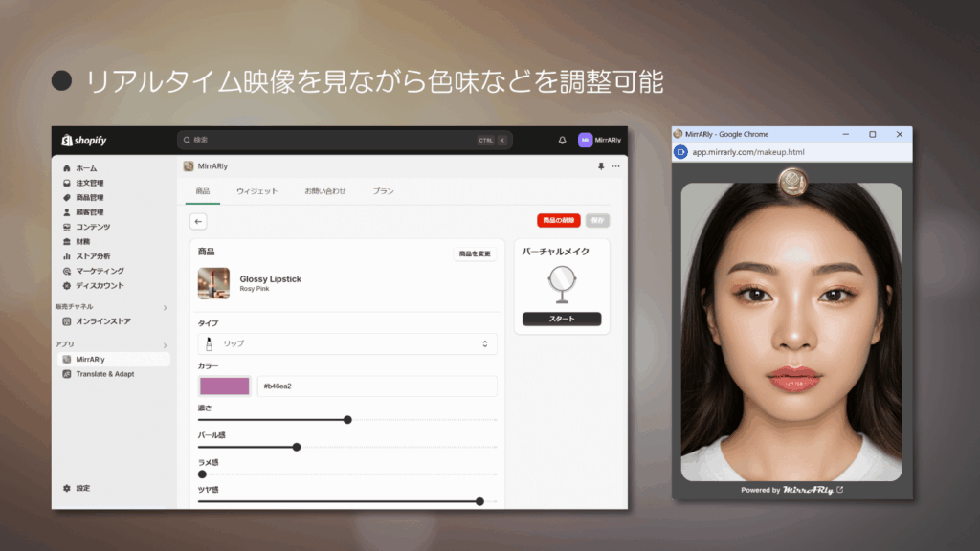Click the Content (コンテンツ) icon
This screenshot has width=980, height=551.
67,227
